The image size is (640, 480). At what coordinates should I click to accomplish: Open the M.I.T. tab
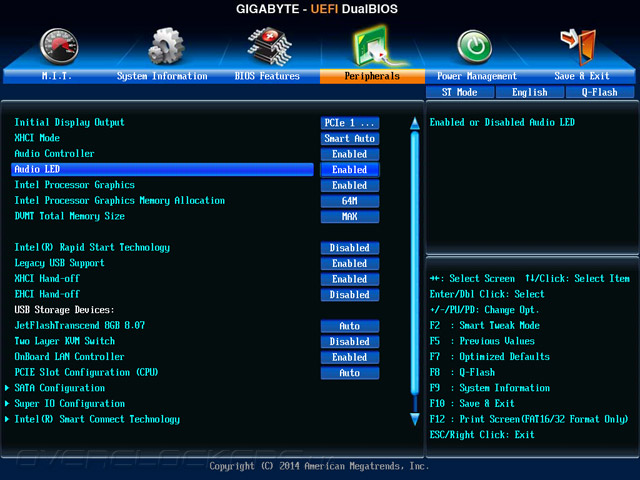[56, 76]
